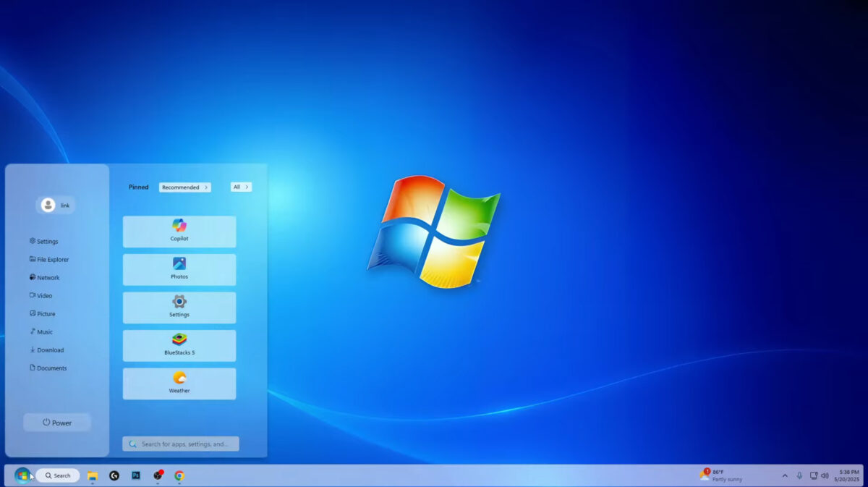868x487 pixels.
Task: Click the microphone icon in the system tray
Action: tap(799, 475)
